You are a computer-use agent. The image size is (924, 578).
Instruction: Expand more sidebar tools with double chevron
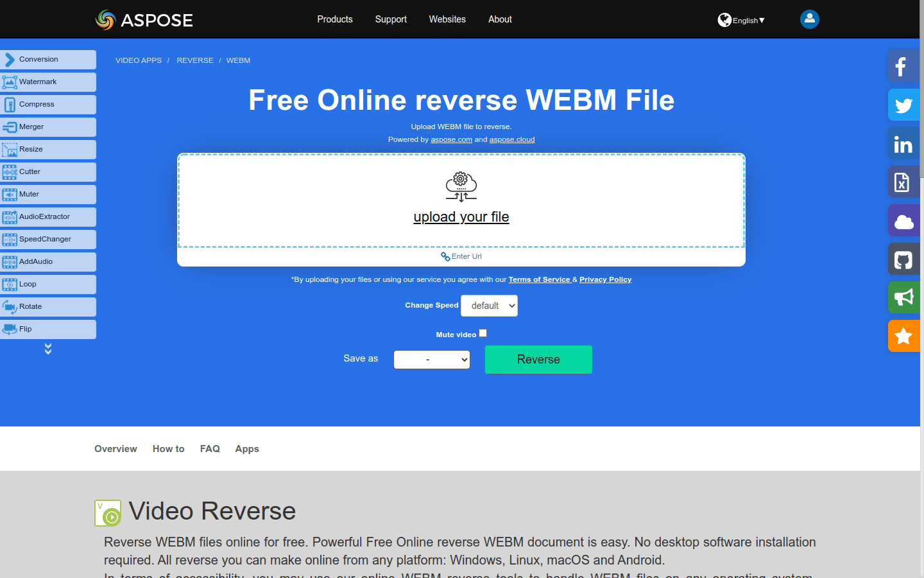48,347
